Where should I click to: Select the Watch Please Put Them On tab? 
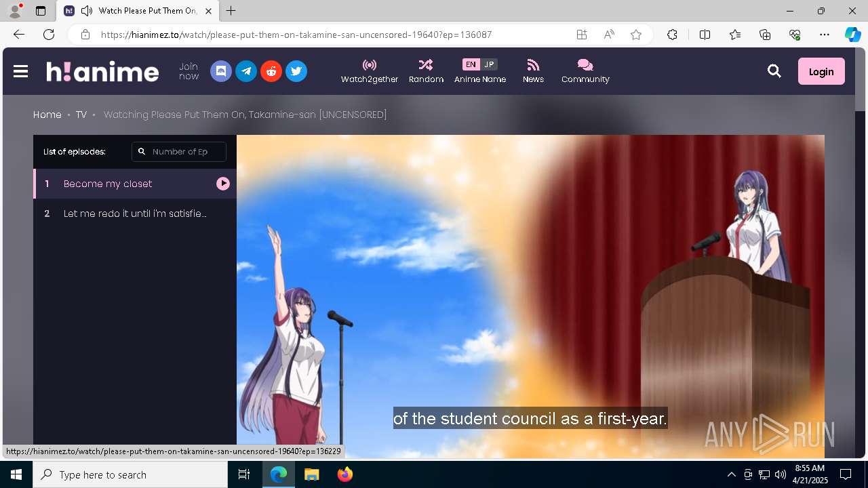pos(138,11)
